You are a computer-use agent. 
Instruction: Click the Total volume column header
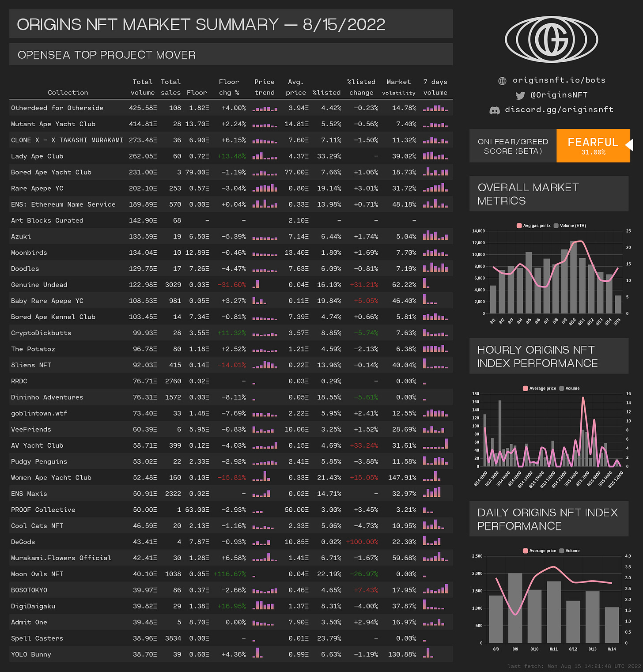[x=143, y=87]
